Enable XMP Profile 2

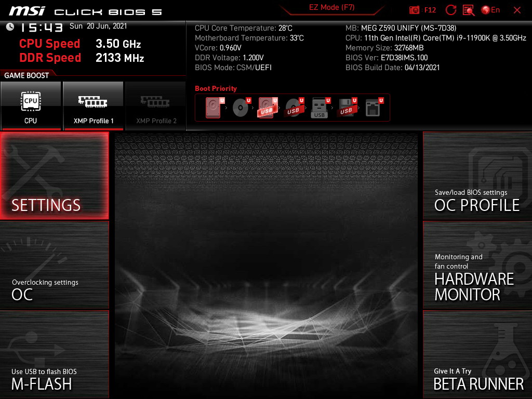coord(156,106)
